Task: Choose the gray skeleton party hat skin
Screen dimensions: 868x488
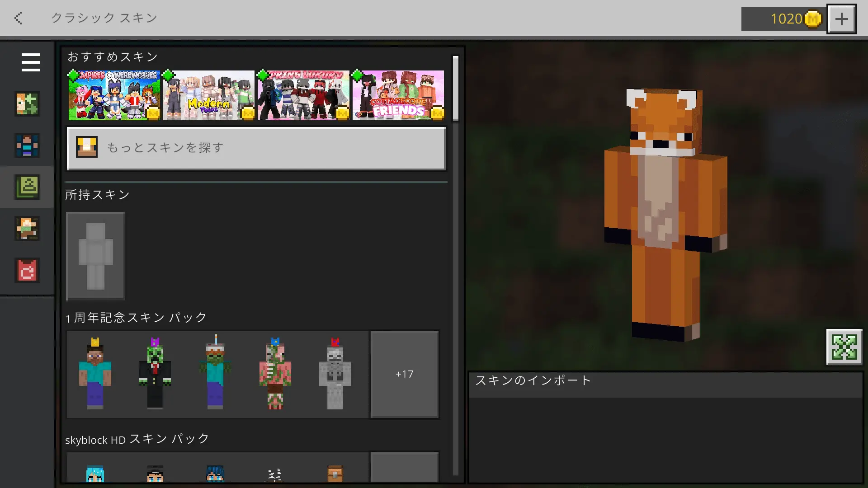Action: (x=335, y=375)
